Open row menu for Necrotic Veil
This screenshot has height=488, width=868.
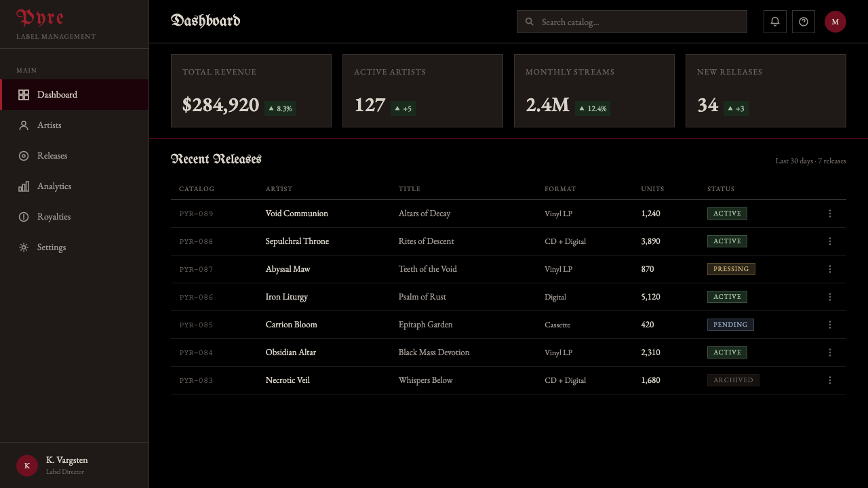click(830, 380)
